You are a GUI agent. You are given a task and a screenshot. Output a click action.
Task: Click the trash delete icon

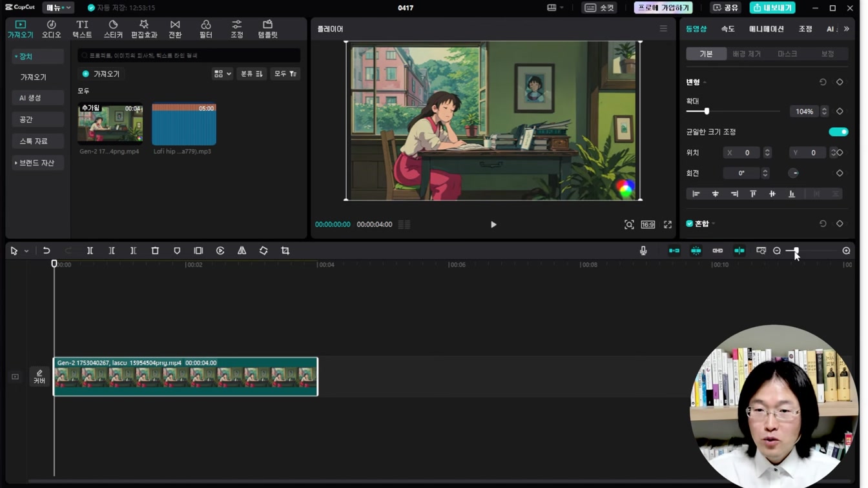click(x=155, y=250)
